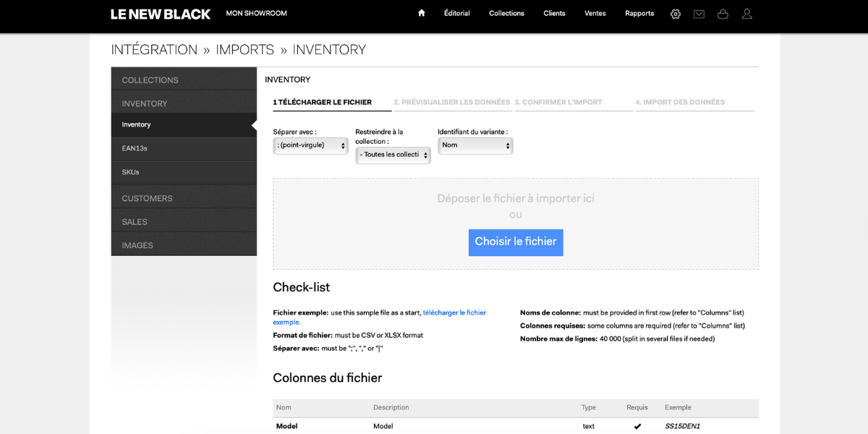This screenshot has height=434, width=868.
Task: Click the LE NEW BLACK logo
Action: pyautogui.click(x=161, y=14)
